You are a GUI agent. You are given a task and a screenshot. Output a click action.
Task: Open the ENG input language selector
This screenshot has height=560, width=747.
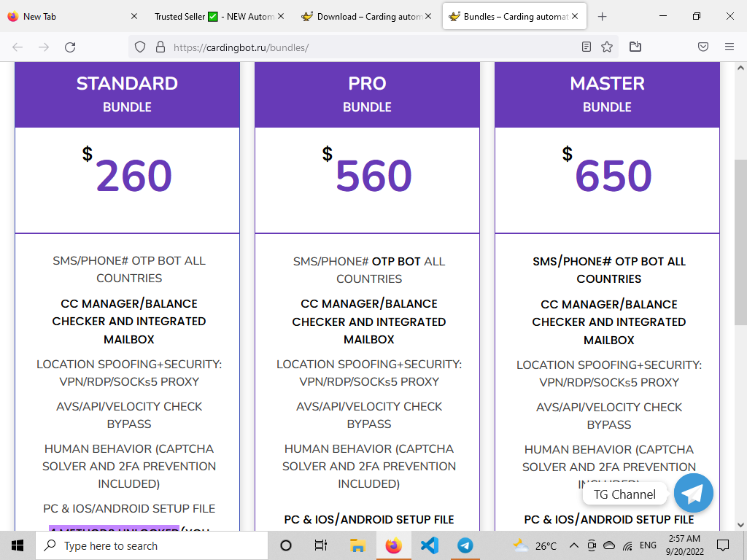648,545
